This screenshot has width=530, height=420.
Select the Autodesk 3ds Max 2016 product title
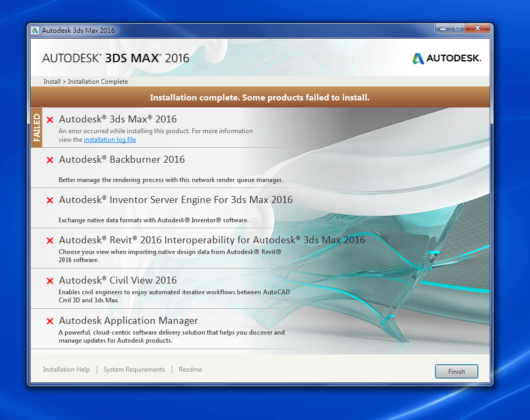(x=118, y=119)
